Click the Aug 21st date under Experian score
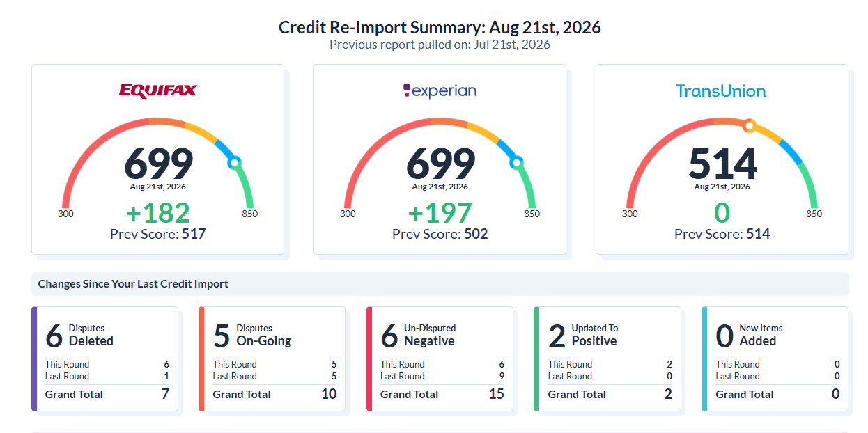Viewport: 868px width, 433px height. point(440,187)
